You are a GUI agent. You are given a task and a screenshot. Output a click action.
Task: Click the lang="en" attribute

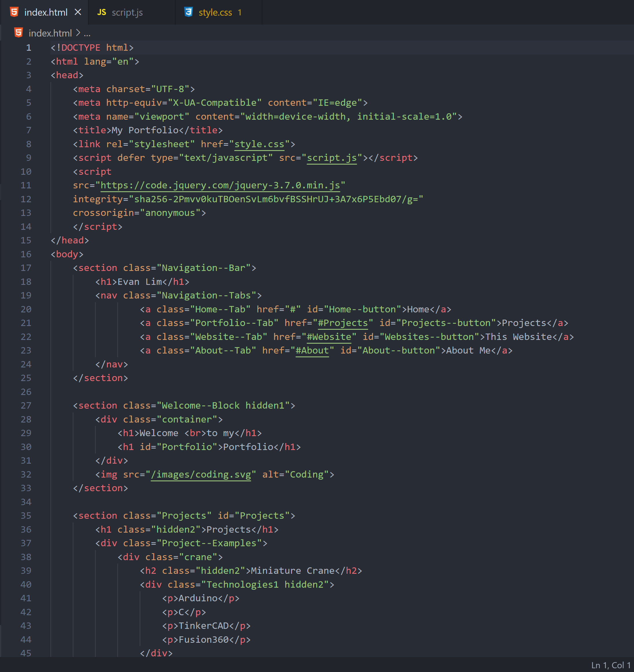109,61
